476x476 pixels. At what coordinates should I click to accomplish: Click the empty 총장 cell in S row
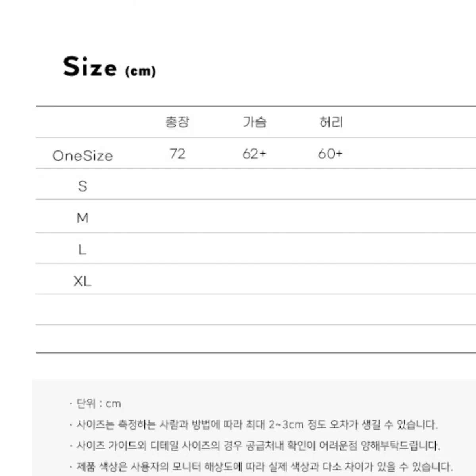pyautogui.click(x=177, y=184)
